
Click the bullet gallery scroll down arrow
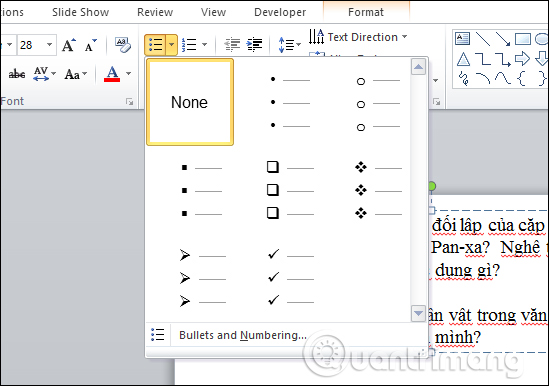coord(418,313)
